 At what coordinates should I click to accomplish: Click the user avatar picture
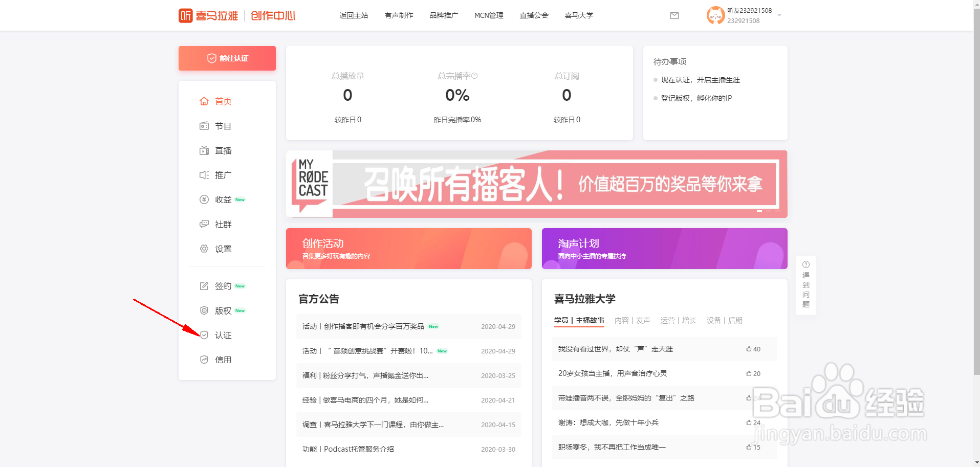(x=715, y=15)
